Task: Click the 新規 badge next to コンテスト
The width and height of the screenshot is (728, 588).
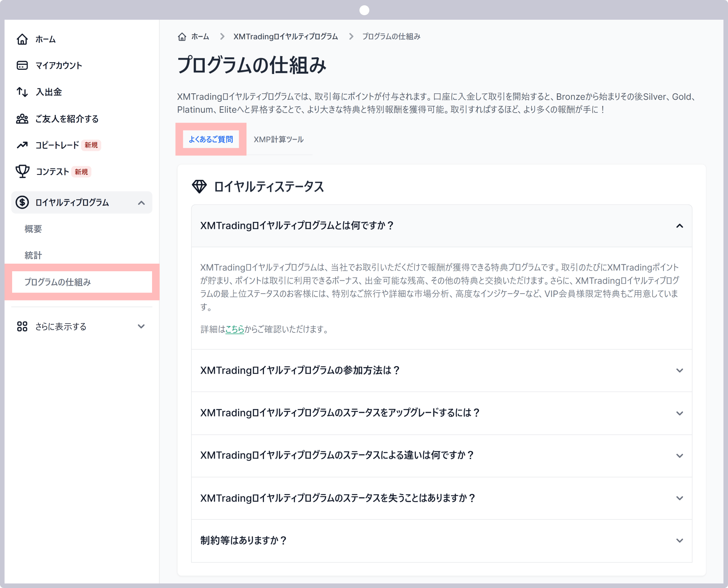Action: (81, 172)
